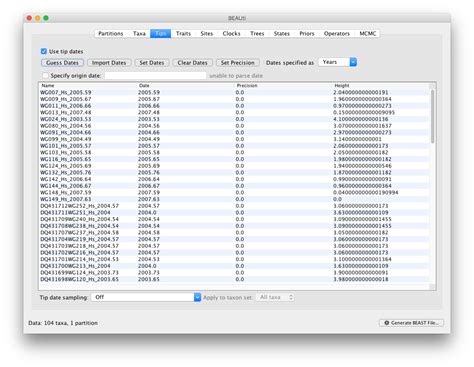Select row DQ431707WG237_Hs_2004.58
The image size is (474, 367).
[234, 232]
